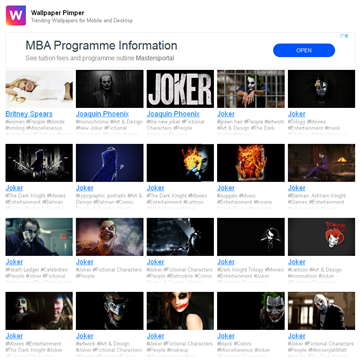Open the flaming skull Juggalo thumbnail

click(x=251, y=163)
